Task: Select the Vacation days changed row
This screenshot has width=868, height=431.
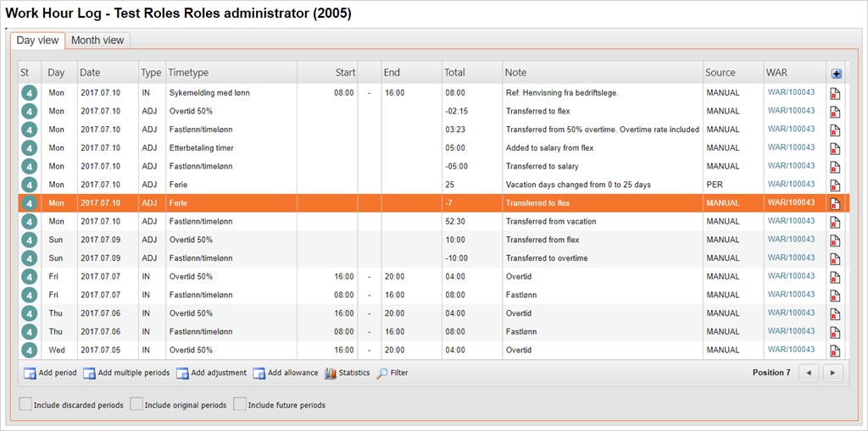Action: (x=578, y=185)
